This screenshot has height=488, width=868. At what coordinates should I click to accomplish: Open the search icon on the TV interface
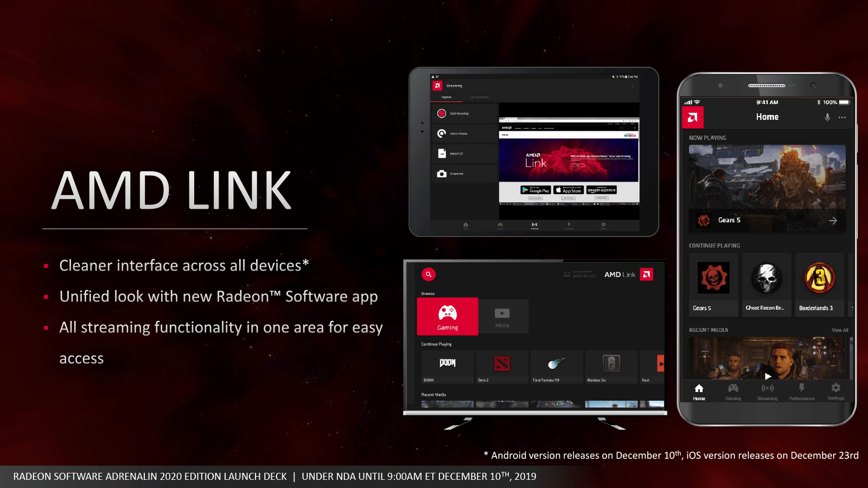(x=429, y=274)
